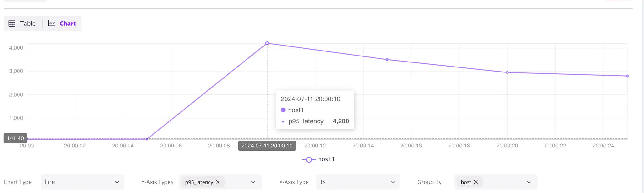Screen dimensions: 644x193
Task: Expand the Group By dropdown
Action: point(528,182)
